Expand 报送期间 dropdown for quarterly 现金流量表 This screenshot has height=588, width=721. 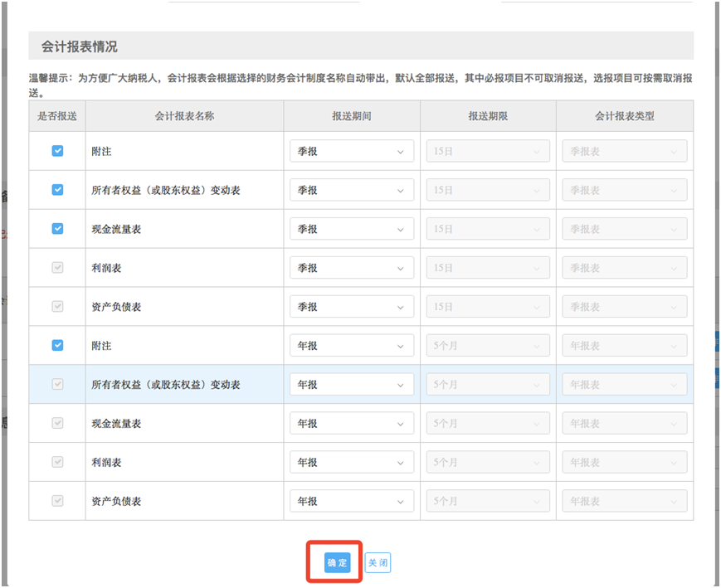point(351,229)
